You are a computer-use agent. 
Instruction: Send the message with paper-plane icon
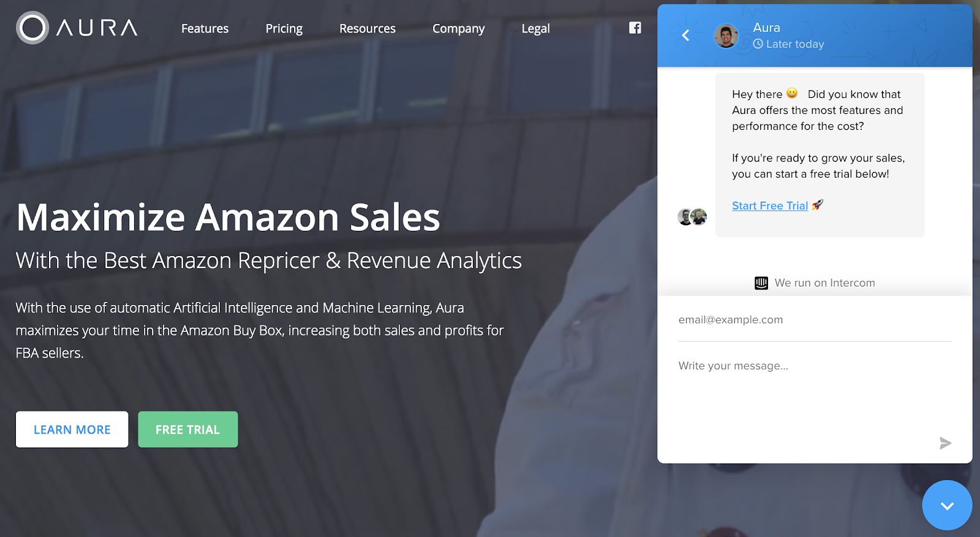[945, 443]
